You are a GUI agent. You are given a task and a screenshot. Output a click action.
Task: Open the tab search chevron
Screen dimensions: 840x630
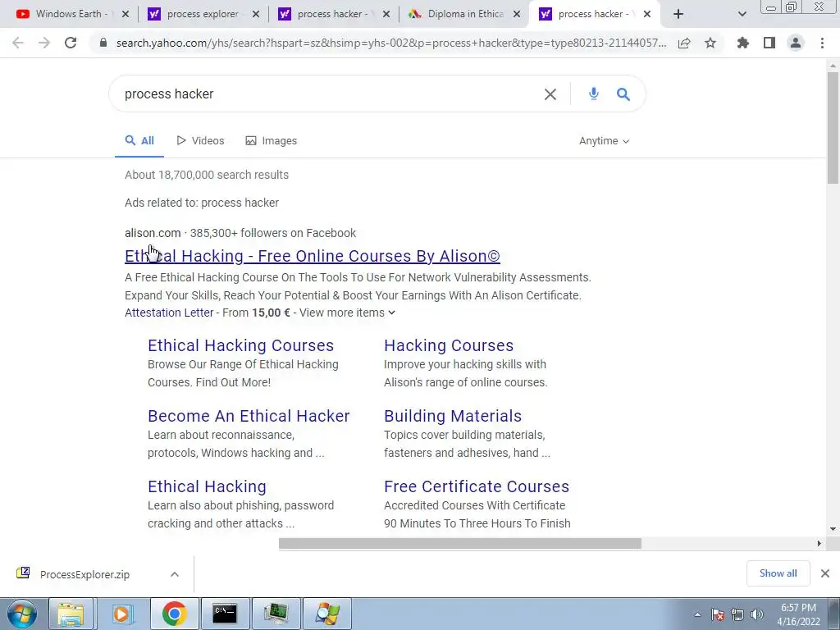click(742, 14)
